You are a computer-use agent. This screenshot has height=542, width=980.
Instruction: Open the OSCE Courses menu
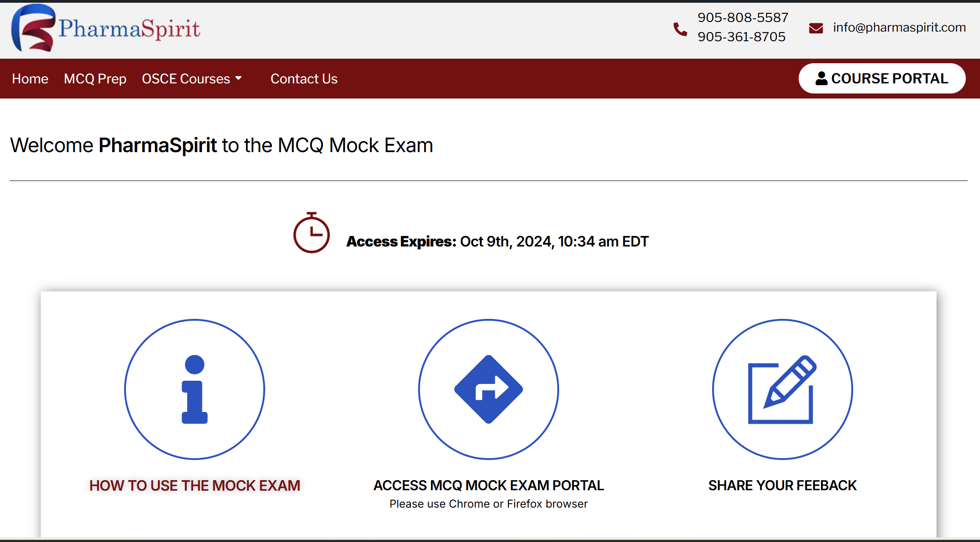click(x=186, y=79)
